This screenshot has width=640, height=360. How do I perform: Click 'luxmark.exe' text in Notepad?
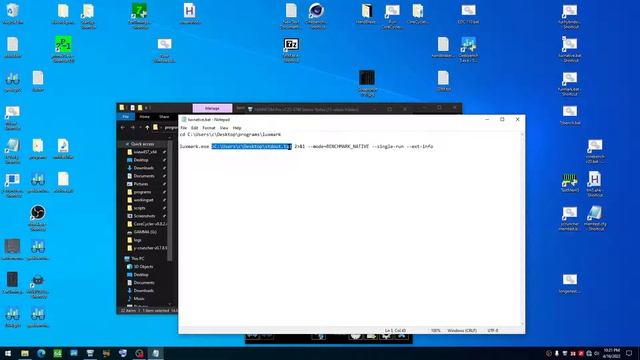pos(194,146)
